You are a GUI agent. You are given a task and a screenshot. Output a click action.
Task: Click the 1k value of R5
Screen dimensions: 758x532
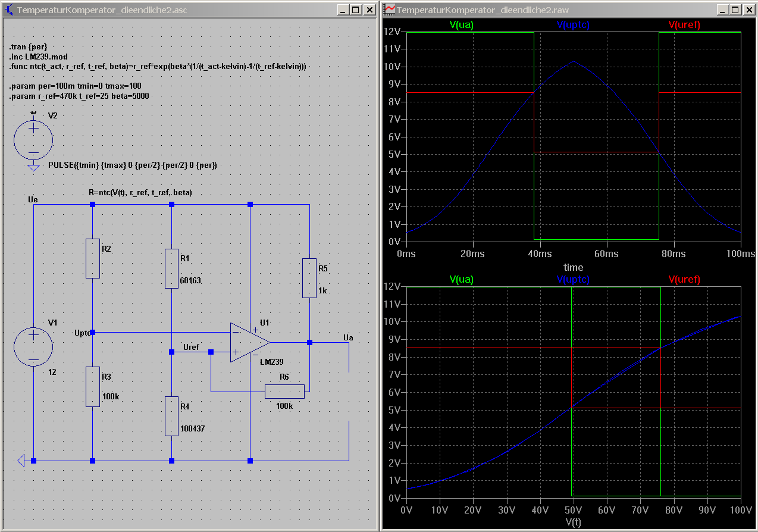tap(322, 292)
